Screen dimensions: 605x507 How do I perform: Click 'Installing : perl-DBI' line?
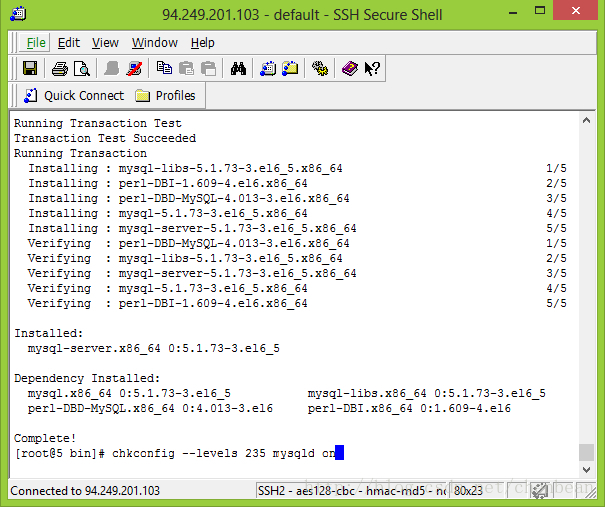[168, 183]
